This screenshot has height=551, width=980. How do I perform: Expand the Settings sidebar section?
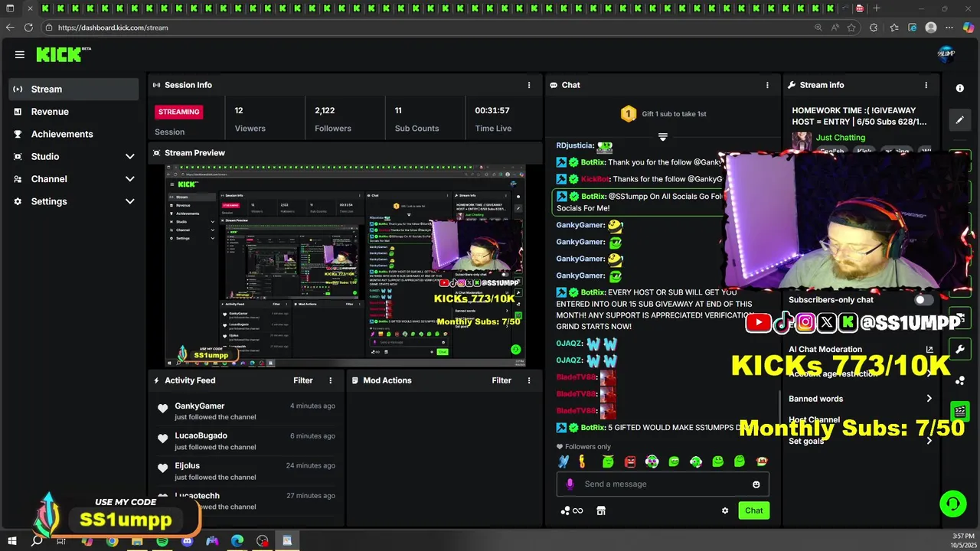[130, 201]
